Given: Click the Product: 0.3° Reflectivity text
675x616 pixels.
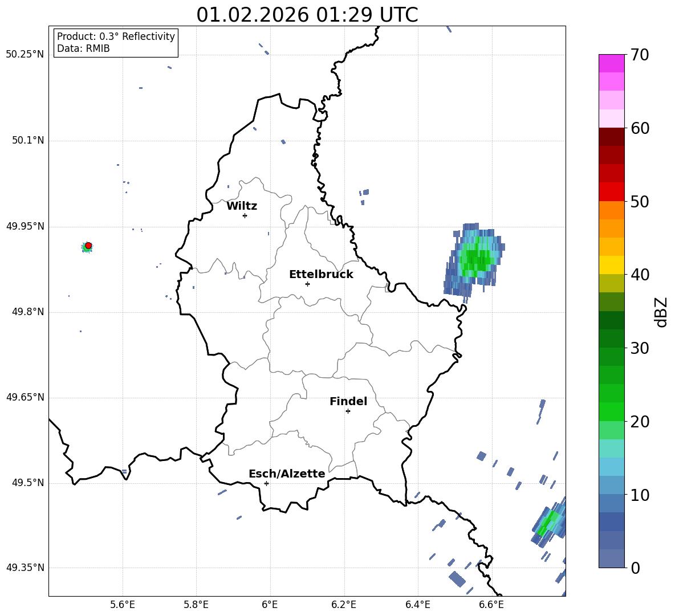Looking at the screenshot, I should [x=116, y=36].
